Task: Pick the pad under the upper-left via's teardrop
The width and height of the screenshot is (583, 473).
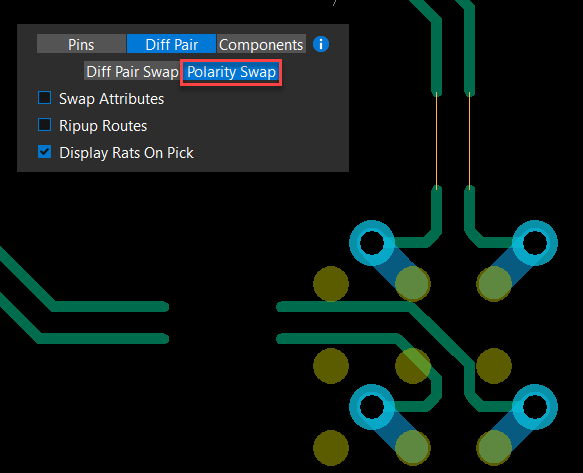Action: pos(413,284)
